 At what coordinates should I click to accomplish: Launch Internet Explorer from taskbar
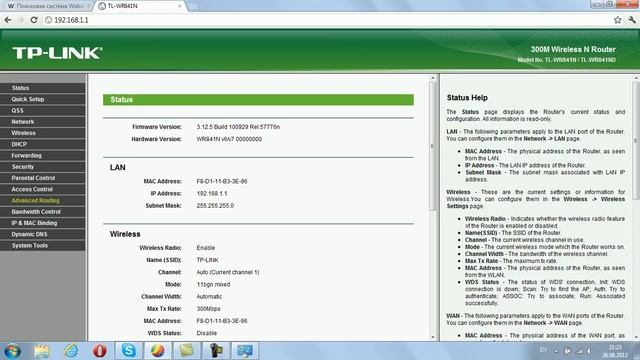coord(71,351)
